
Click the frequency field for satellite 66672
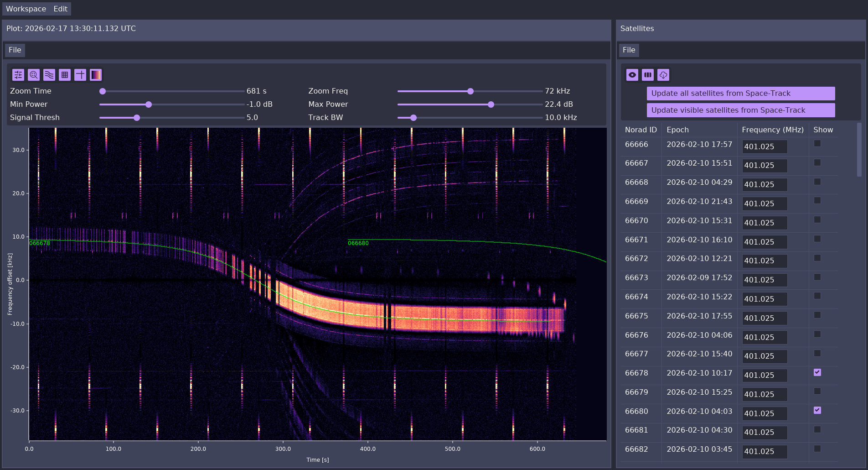[765, 261]
